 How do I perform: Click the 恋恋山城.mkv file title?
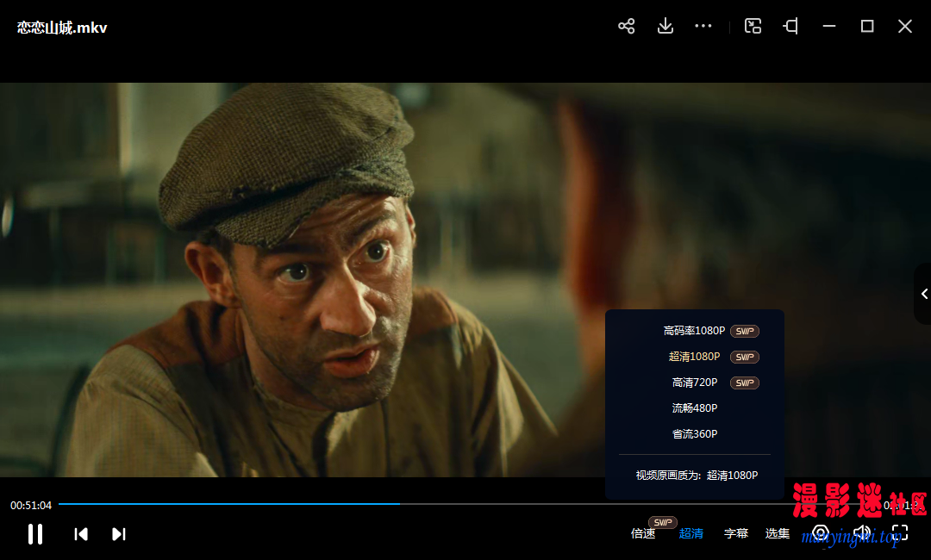(62, 28)
